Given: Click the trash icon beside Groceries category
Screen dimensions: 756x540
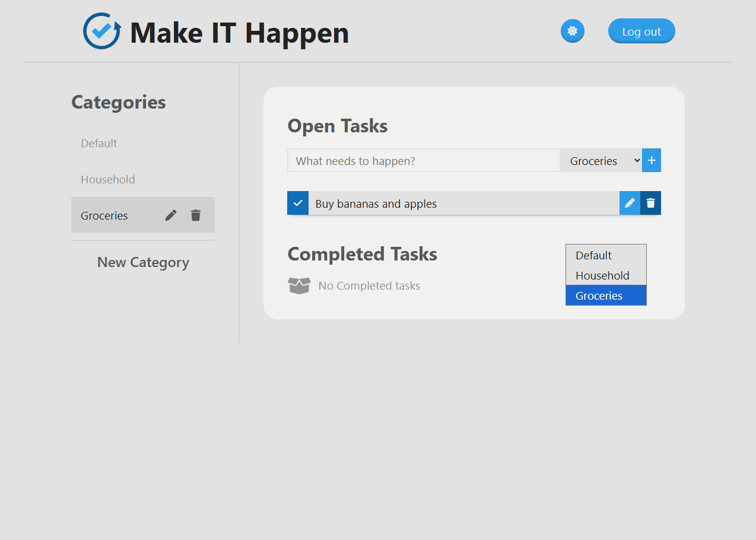Looking at the screenshot, I should pos(196,215).
